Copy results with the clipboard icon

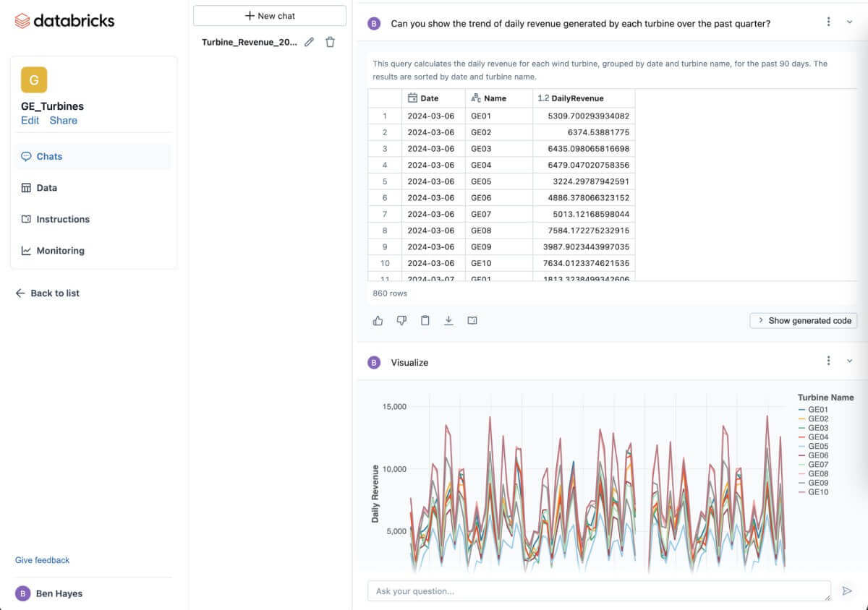pos(425,321)
